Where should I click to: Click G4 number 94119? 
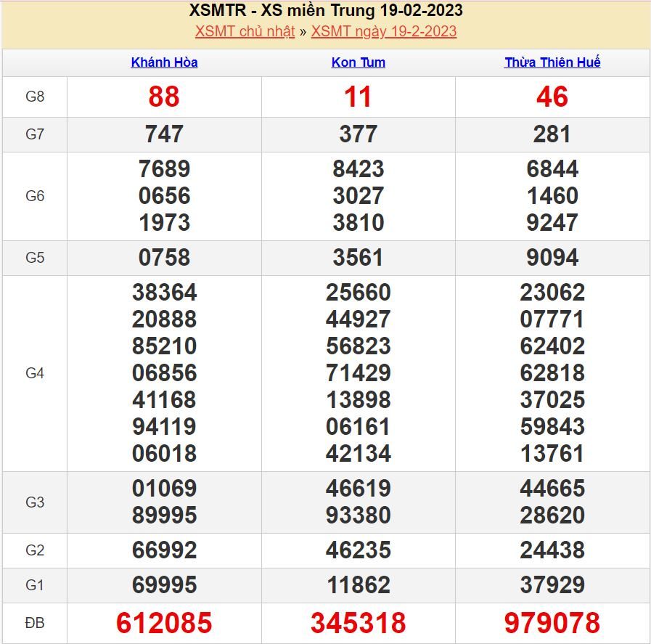pos(165,427)
